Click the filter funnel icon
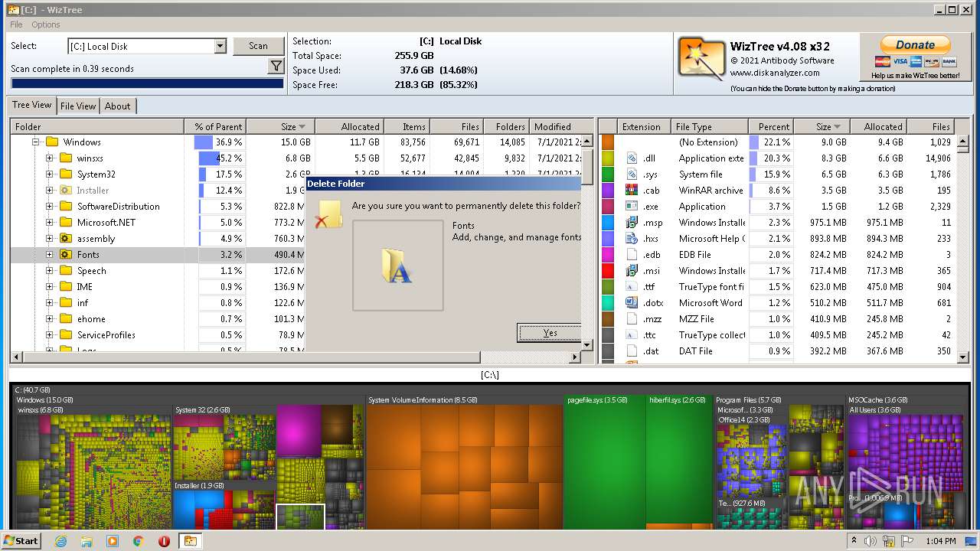980x551 pixels. coord(276,67)
